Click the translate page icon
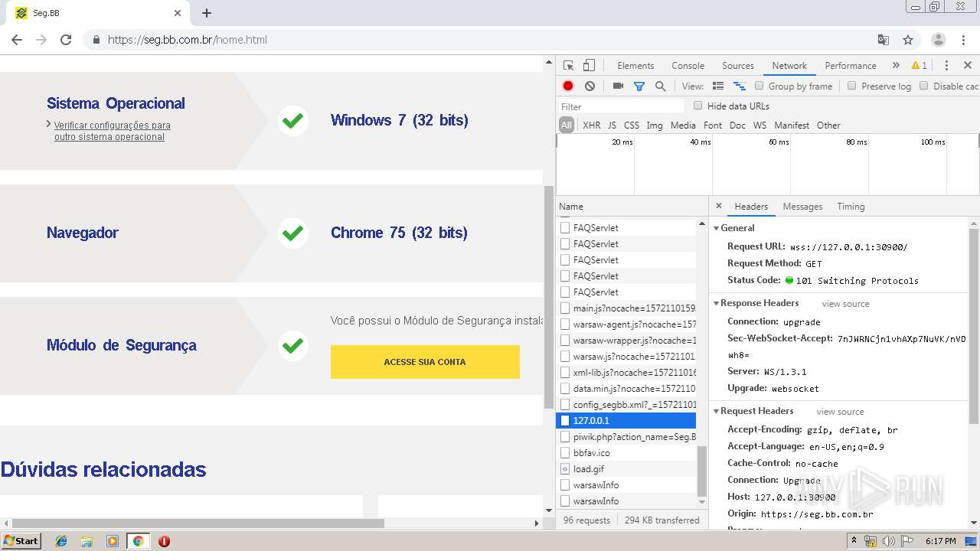 point(883,40)
